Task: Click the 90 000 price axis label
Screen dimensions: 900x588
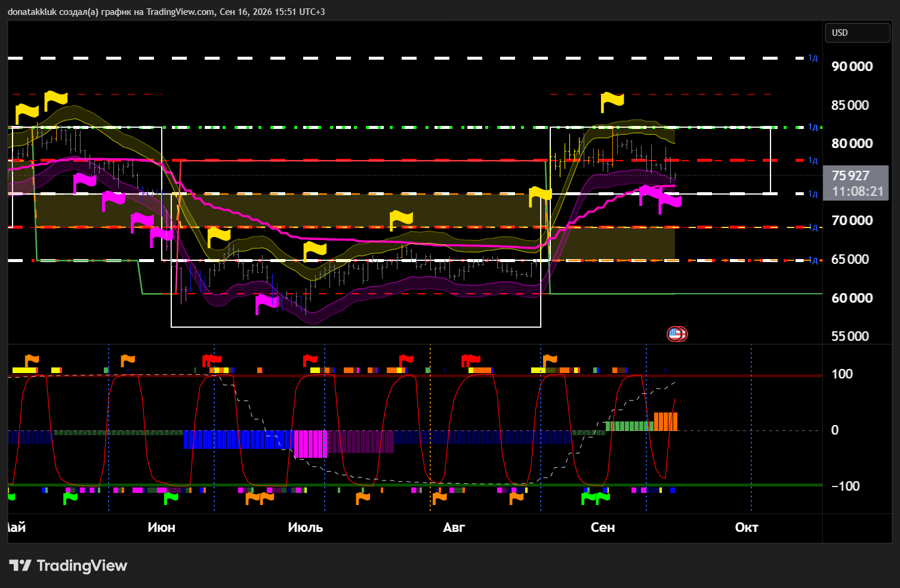Action: (x=852, y=66)
